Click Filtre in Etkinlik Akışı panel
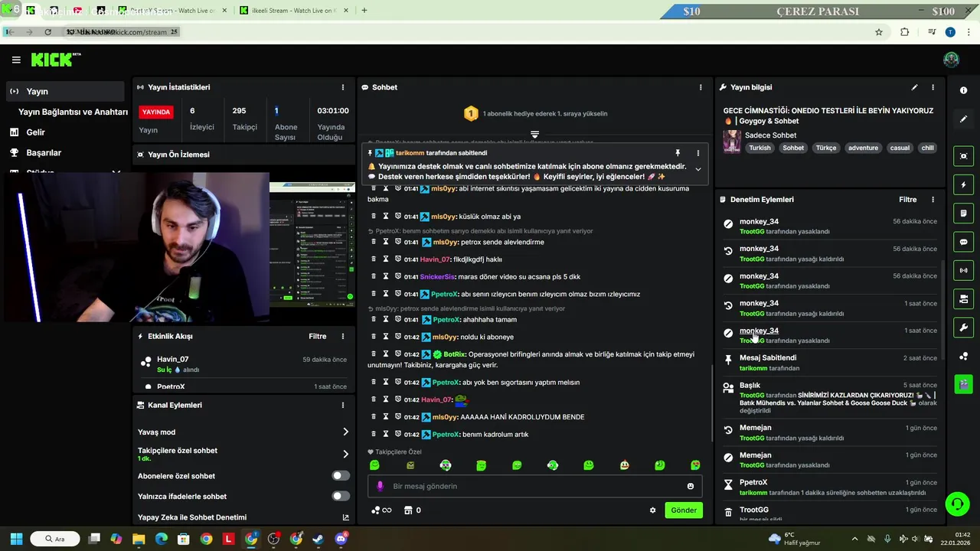This screenshot has height=551, width=980. [x=317, y=336]
